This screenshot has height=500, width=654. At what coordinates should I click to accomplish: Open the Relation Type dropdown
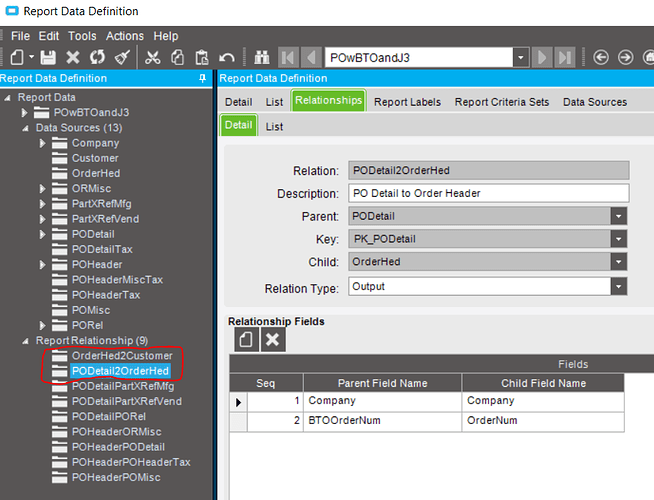(619, 287)
